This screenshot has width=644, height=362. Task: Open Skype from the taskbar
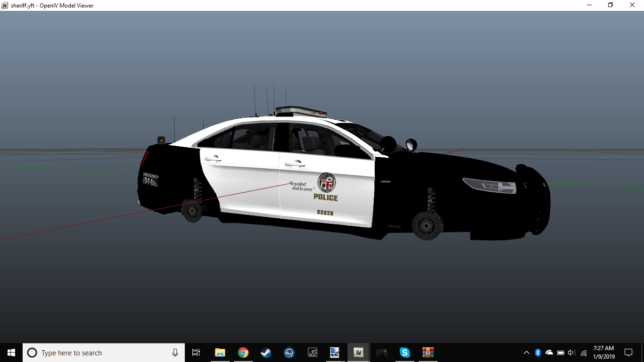pyautogui.click(x=405, y=353)
